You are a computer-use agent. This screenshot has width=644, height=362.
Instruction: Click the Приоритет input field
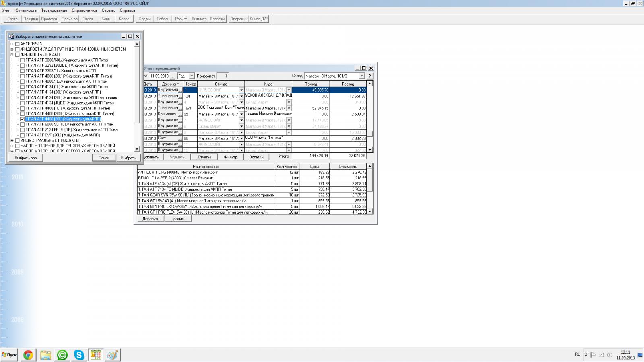point(223,76)
